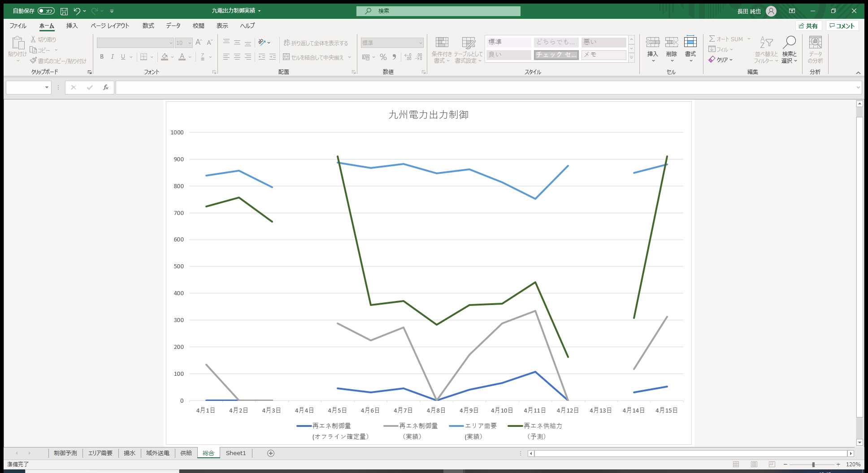Image resolution: width=868 pixels, height=473 pixels.
Task: Switch to the Sheet1 tab
Action: [236, 453]
